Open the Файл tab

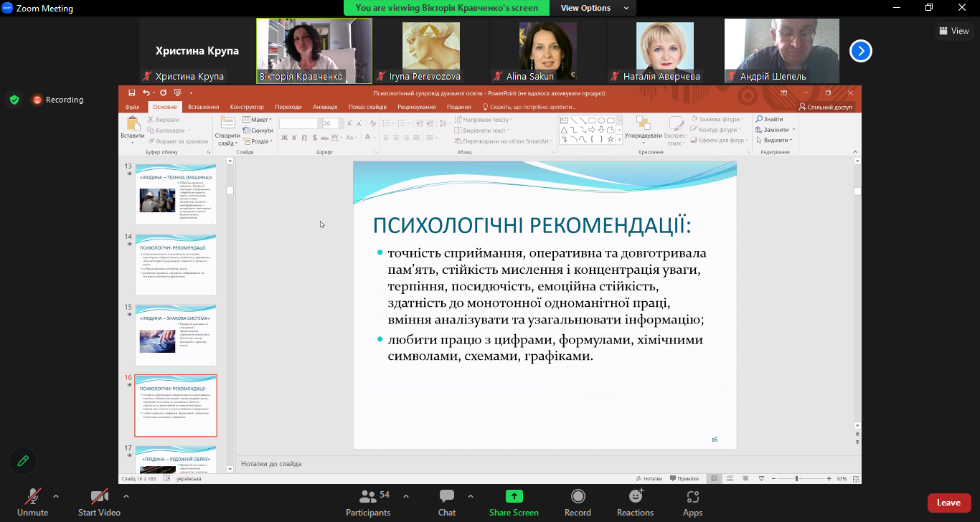click(132, 107)
